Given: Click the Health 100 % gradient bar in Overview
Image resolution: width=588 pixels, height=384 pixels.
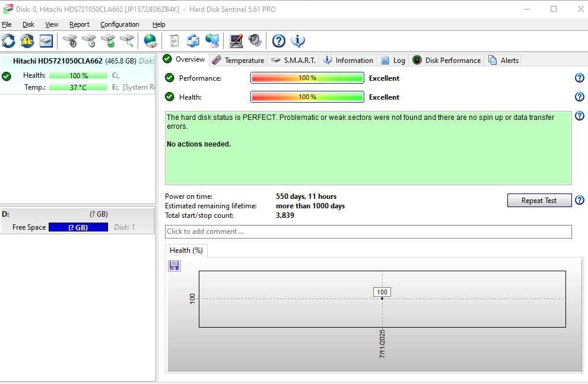Looking at the screenshot, I should point(307,97).
